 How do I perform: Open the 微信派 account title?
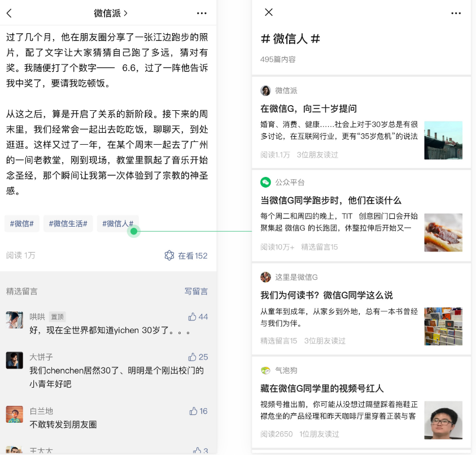pyautogui.click(x=111, y=13)
